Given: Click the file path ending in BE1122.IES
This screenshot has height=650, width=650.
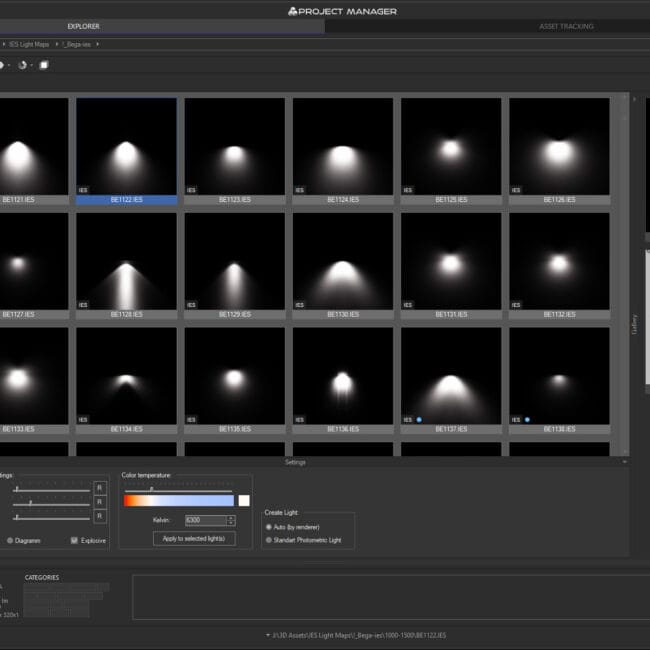Looking at the screenshot, I should 359,635.
